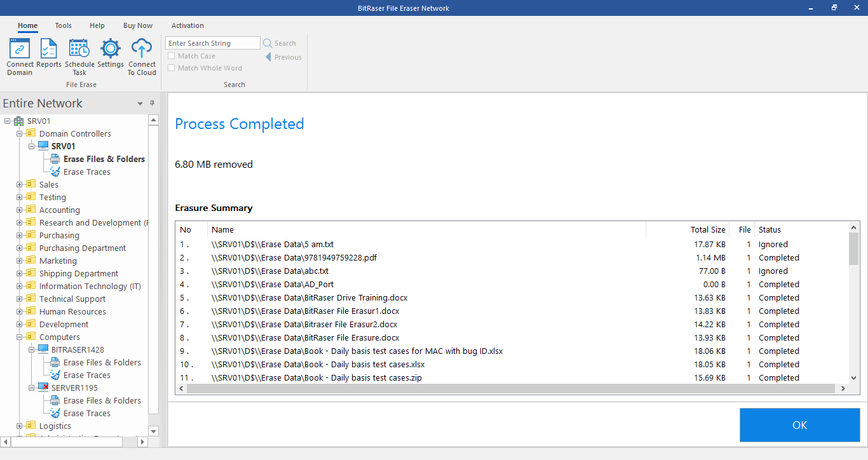This screenshot has height=460, width=868.
Task: Open the Settings gear tool
Action: 111,53
